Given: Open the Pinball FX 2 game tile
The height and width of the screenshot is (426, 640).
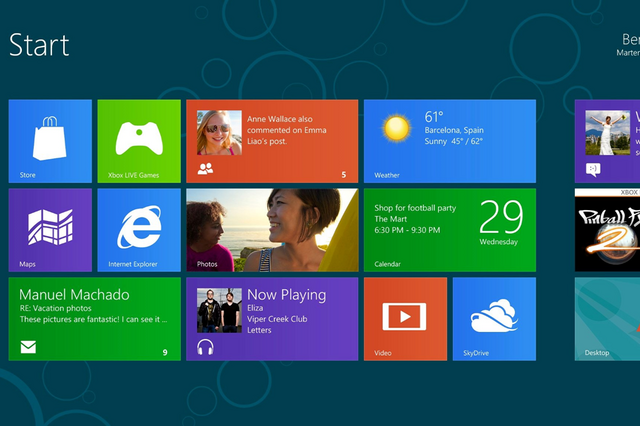Looking at the screenshot, I should tap(607, 230).
